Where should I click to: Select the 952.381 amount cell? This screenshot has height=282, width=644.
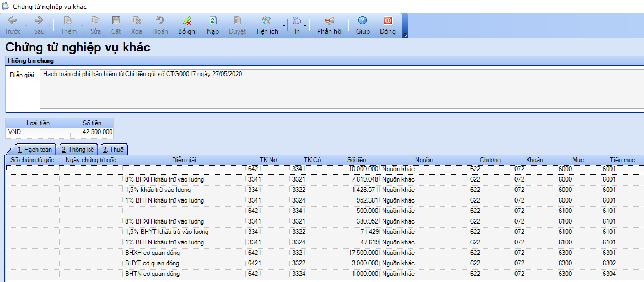[357, 201]
